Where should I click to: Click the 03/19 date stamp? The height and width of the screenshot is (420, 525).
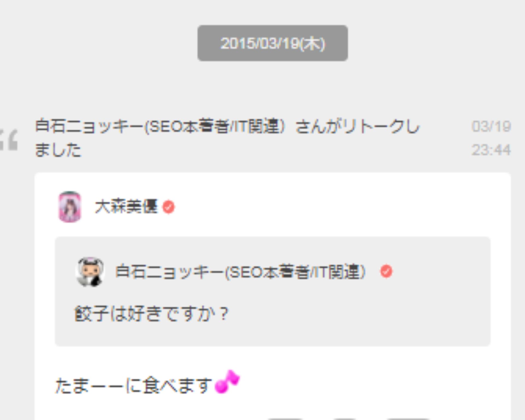click(x=491, y=126)
